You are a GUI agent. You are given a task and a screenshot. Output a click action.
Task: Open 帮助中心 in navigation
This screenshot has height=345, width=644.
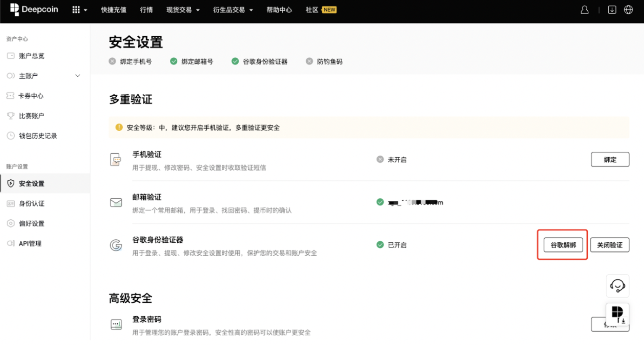279,10
